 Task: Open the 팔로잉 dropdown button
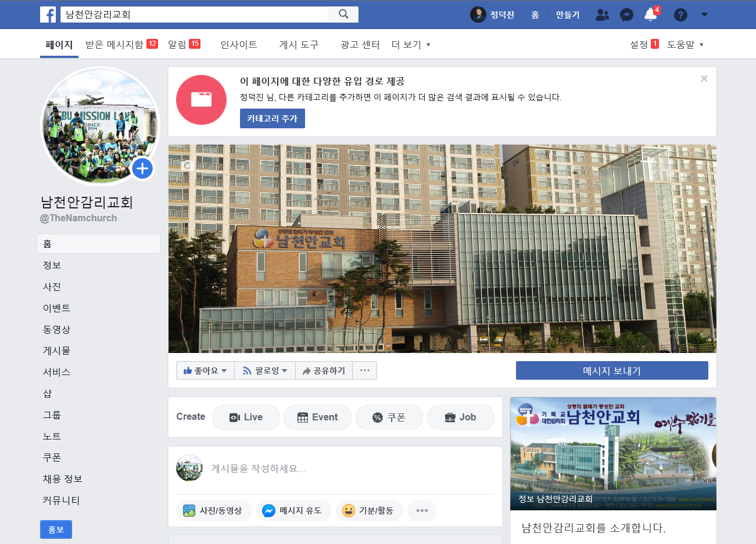tap(265, 370)
